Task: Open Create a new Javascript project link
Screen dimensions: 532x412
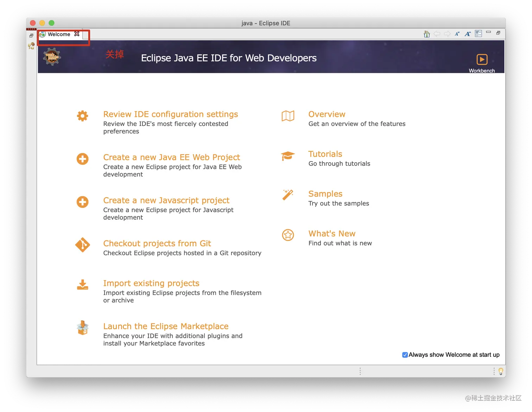Action: 166,201
